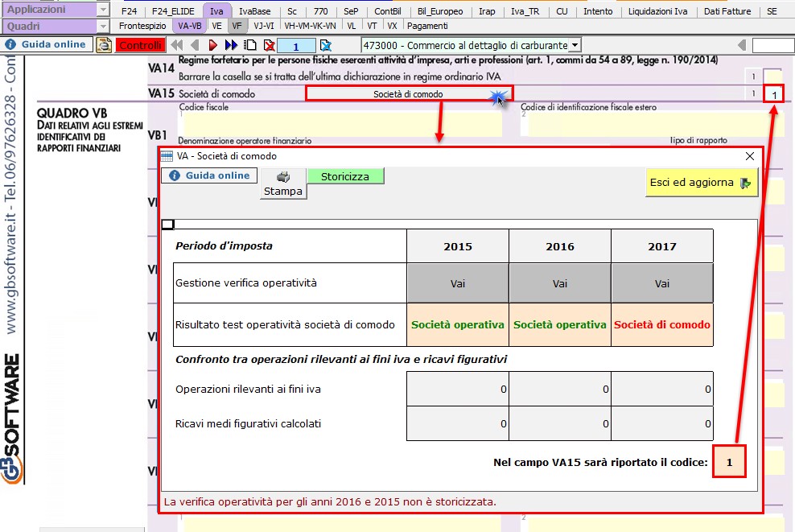Click the blue X sheet icon after page number
Image resolution: width=795 pixels, height=532 pixels.
tap(326, 45)
